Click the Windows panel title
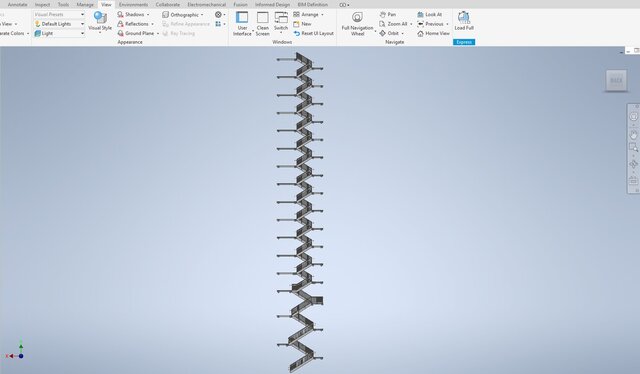 [x=282, y=42]
